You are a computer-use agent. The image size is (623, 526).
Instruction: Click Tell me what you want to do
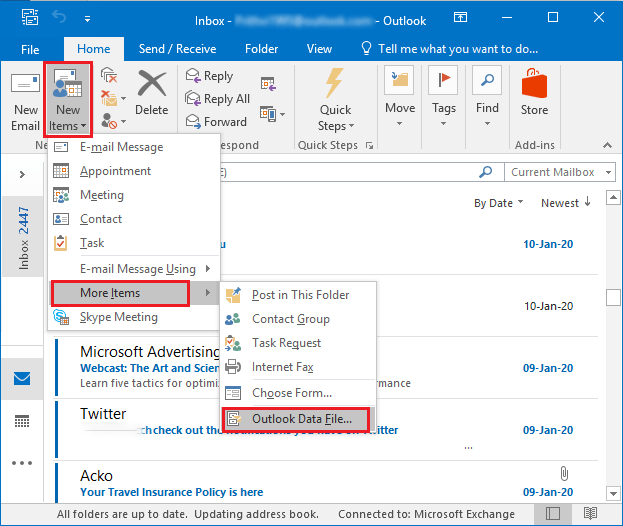click(453, 48)
